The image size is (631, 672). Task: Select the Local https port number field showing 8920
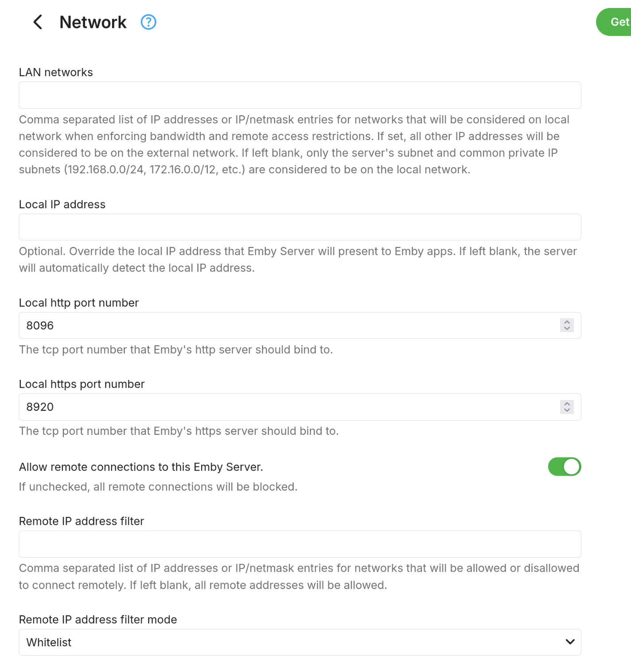[300, 407]
